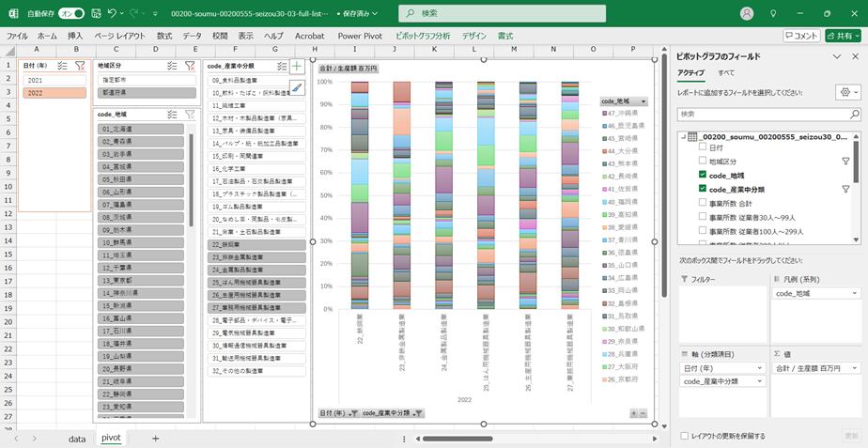Uncheck the code_地域 field checkbox
Screen dimensions: 868x448
(702, 175)
